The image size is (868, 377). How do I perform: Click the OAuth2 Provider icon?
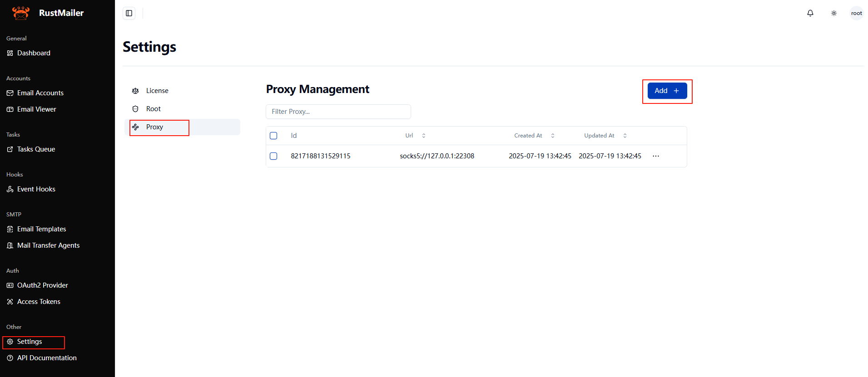(x=10, y=285)
